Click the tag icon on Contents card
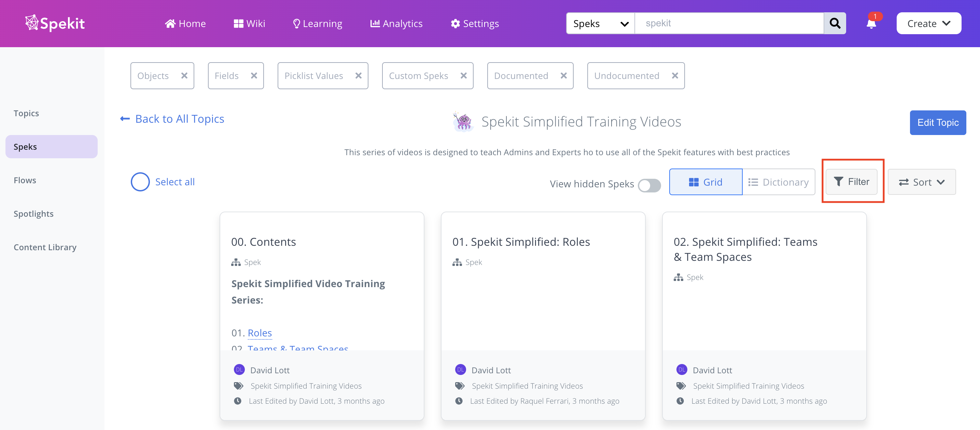Image resolution: width=980 pixels, height=430 pixels. (x=239, y=386)
